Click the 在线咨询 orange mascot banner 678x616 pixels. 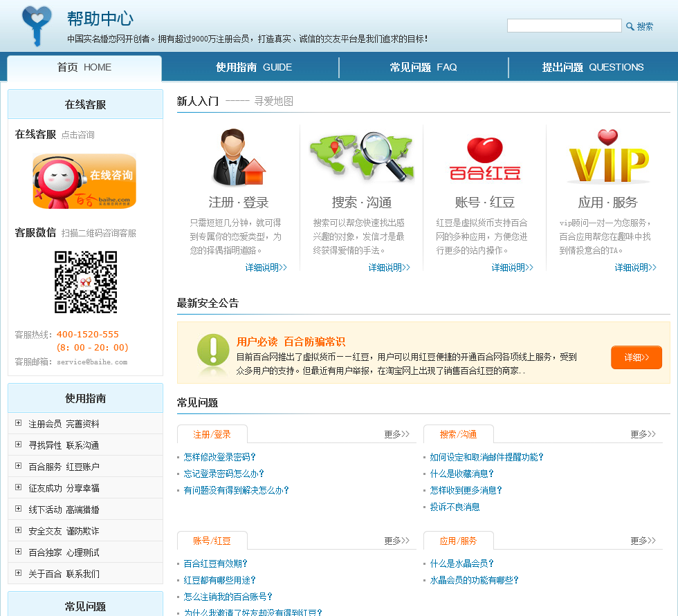tap(84, 181)
